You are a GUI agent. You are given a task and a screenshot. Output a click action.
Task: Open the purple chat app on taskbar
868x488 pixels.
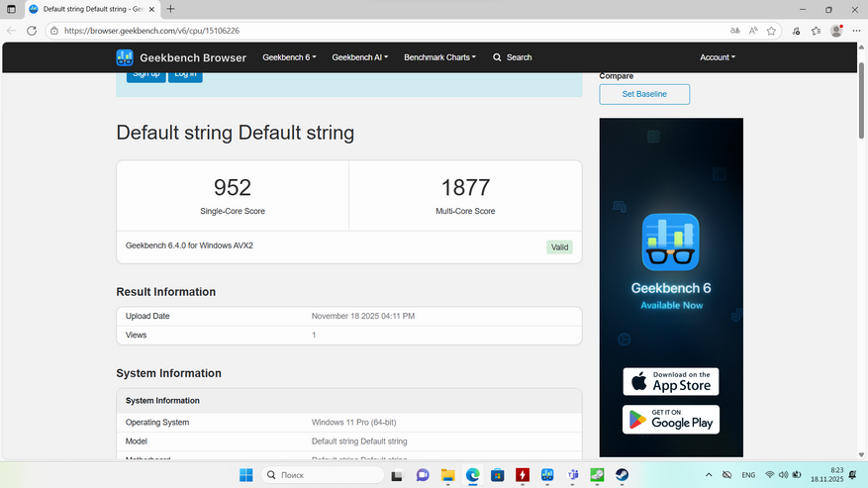(x=423, y=475)
